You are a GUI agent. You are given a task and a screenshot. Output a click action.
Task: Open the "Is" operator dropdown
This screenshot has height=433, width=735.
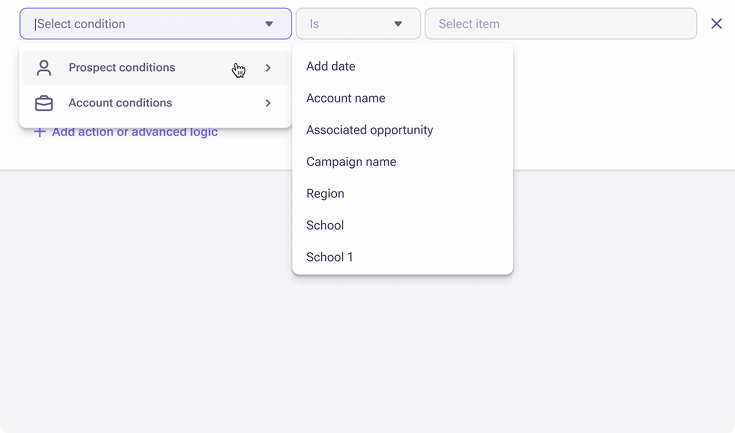pos(357,24)
